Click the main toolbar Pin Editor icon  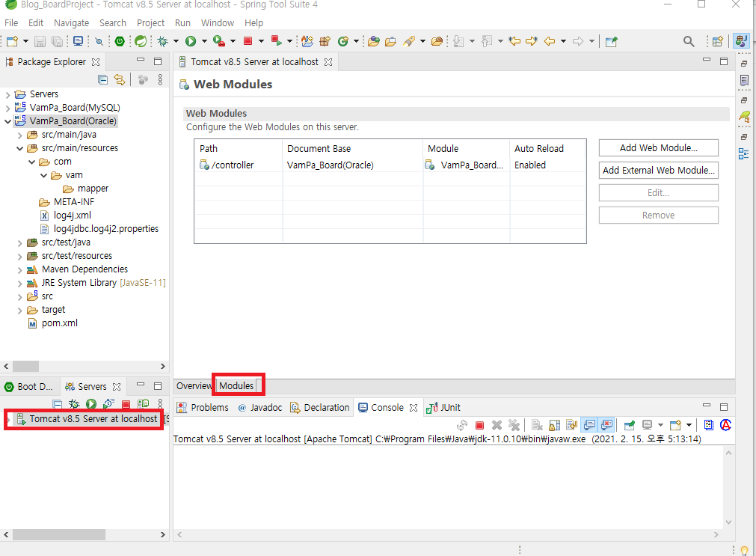tap(612, 41)
